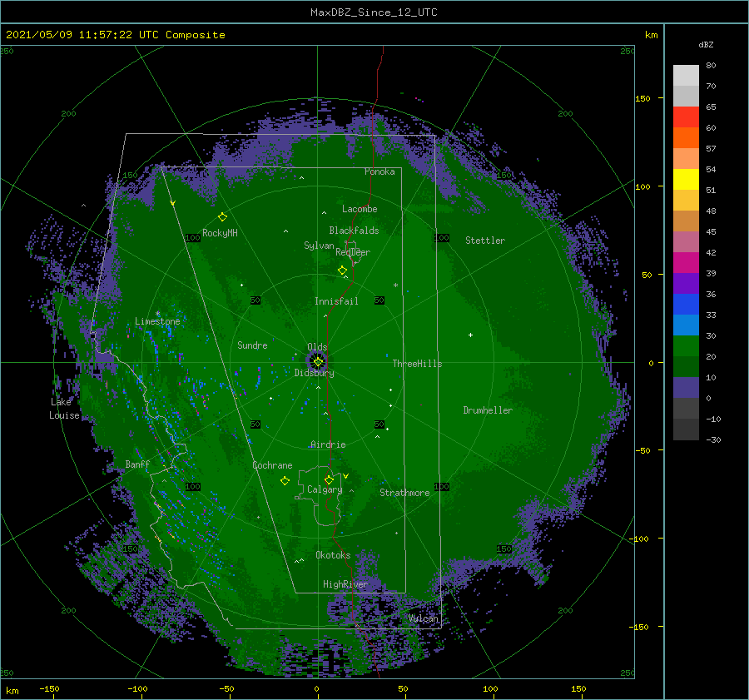The width and height of the screenshot is (749, 700).
Task: Click the asterisk marker above Limestone label
Action: (157, 314)
